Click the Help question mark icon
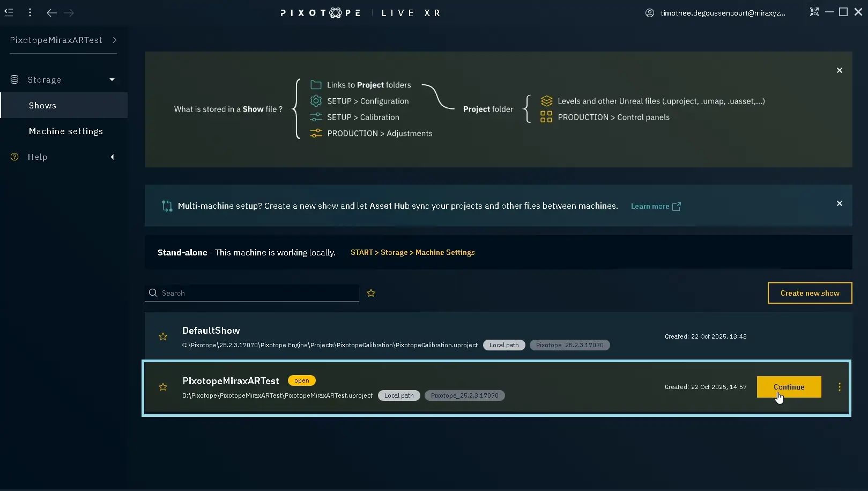868x491 pixels. (x=14, y=157)
